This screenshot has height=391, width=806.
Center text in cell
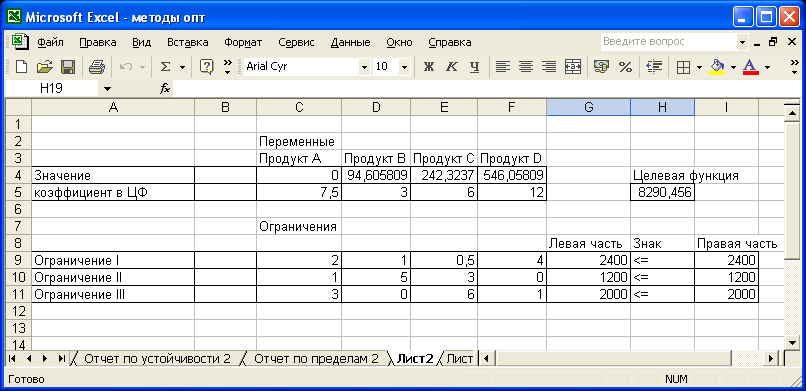pyautogui.click(x=526, y=67)
